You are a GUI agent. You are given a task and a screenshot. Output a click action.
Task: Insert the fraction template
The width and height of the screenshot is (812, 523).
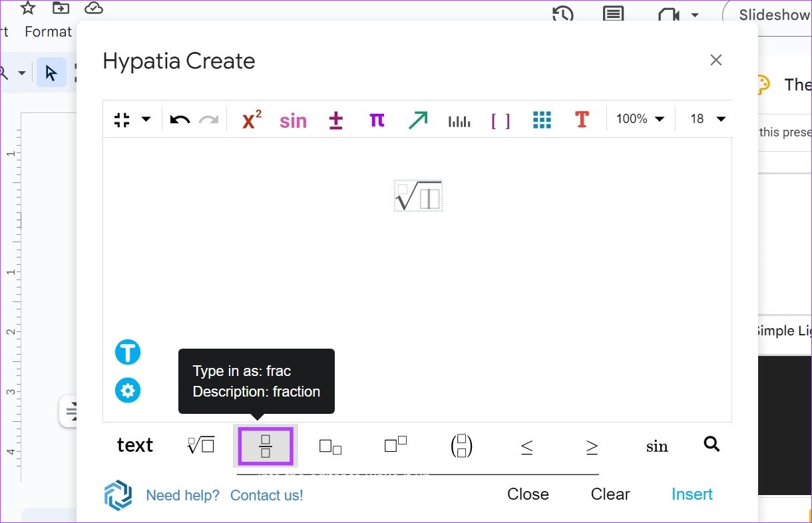pos(266,446)
